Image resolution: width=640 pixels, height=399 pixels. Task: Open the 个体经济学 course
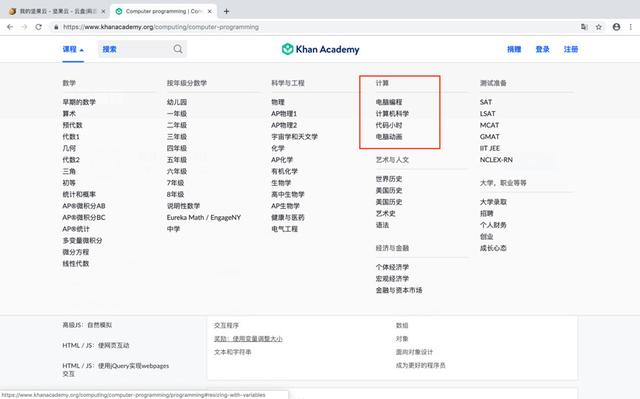(392, 267)
